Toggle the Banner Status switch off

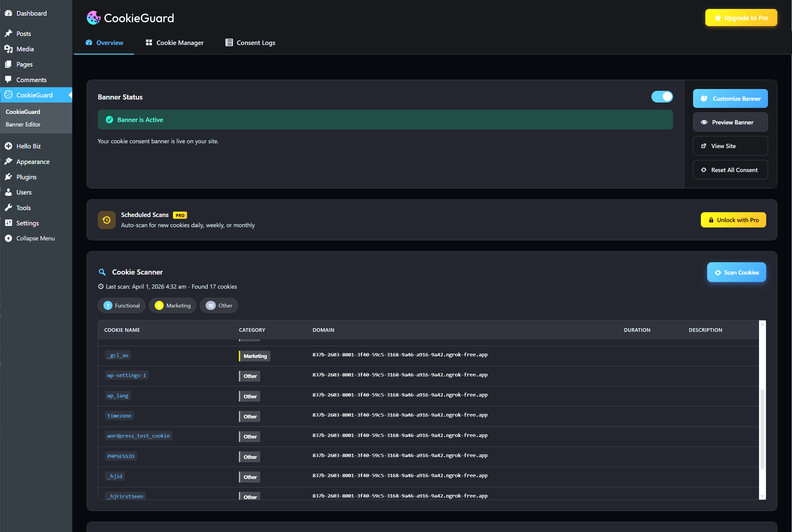coord(662,97)
